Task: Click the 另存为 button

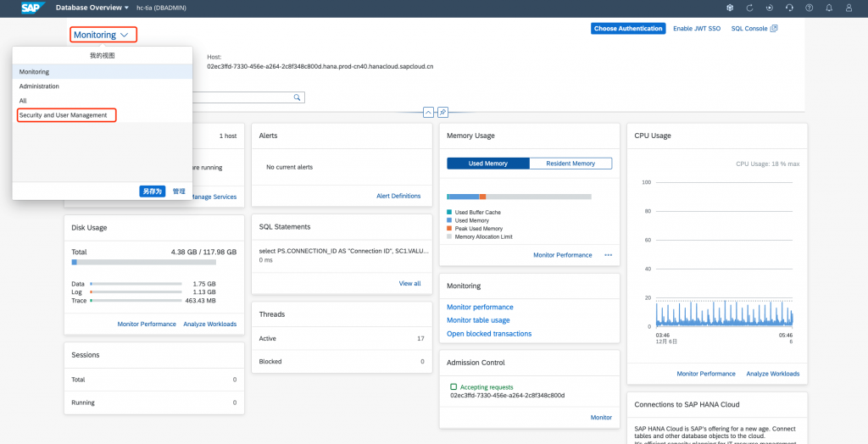Action: click(x=153, y=191)
